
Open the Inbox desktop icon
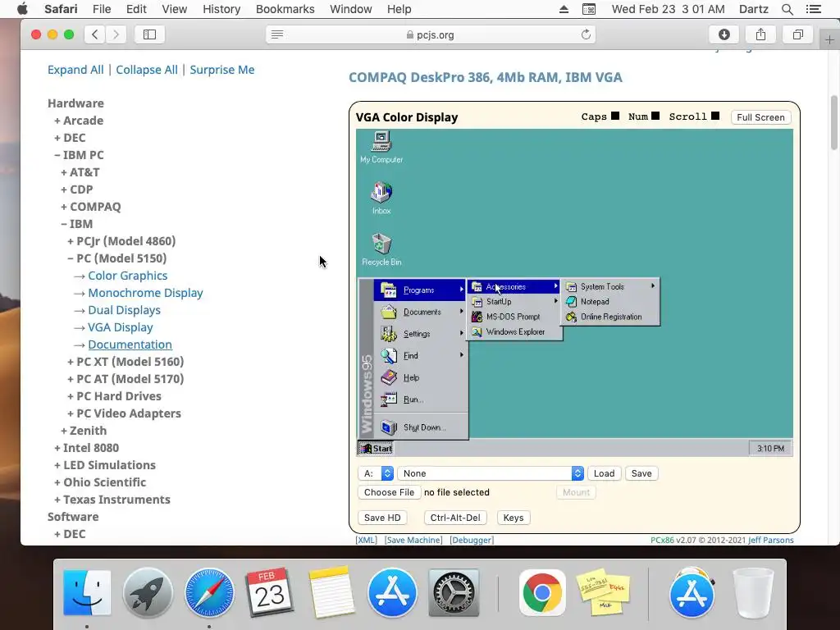point(381,198)
